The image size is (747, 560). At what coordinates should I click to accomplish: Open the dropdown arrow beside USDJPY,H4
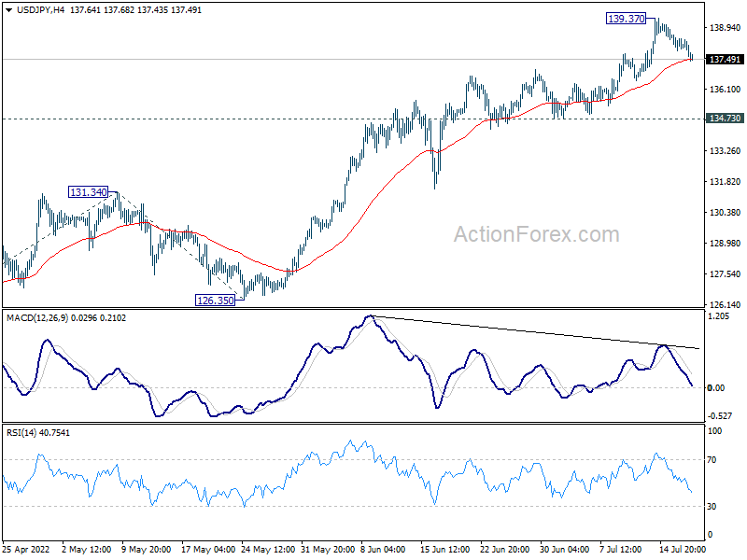click(x=9, y=10)
